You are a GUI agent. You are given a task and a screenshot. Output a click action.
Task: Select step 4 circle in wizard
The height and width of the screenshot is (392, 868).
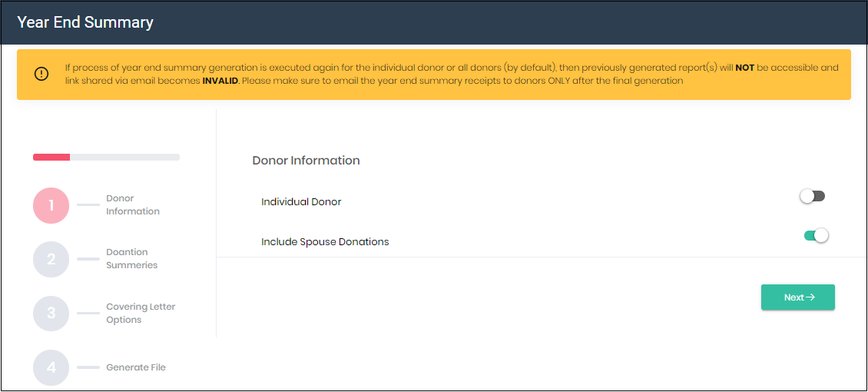[x=51, y=367]
